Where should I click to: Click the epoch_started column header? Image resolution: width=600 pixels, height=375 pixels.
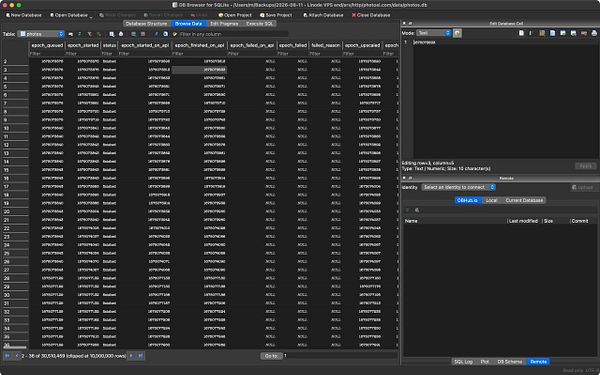[83, 45]
